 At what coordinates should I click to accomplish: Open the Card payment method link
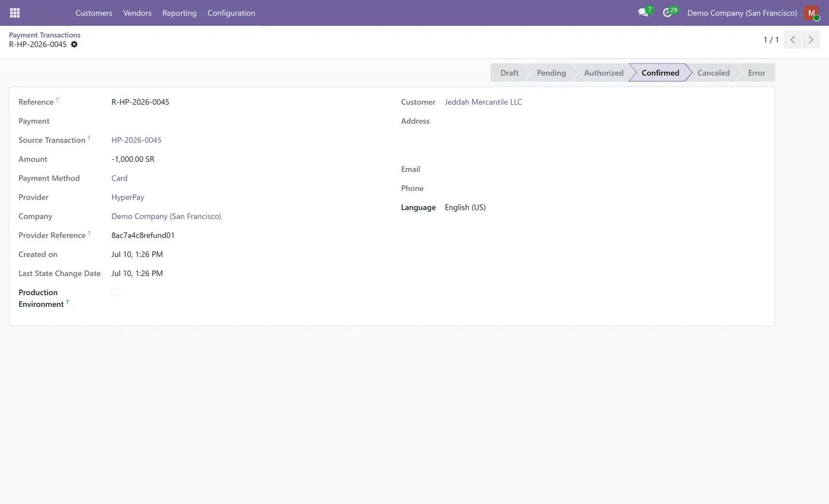click(x=119, y=178)
